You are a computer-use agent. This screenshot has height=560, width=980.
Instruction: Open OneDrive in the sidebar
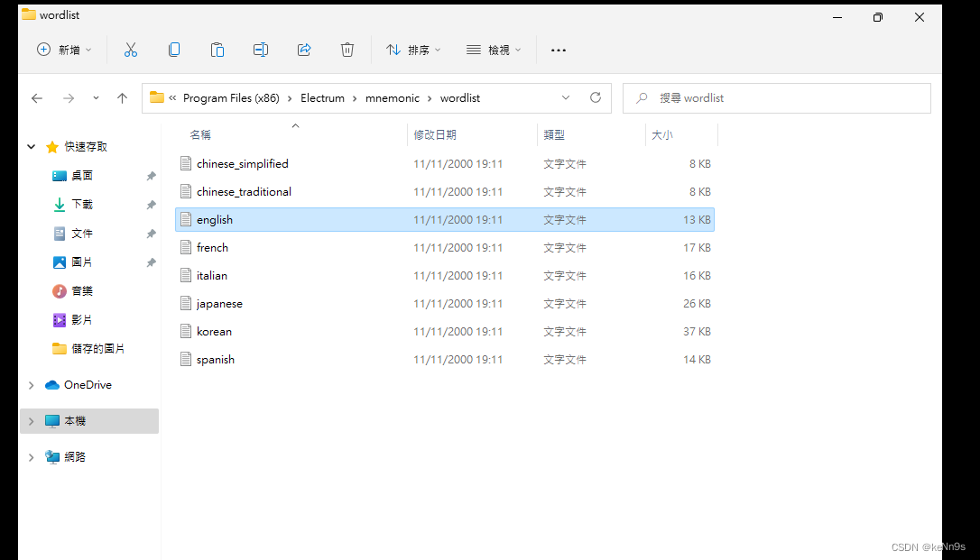click(x=88, y=384)
